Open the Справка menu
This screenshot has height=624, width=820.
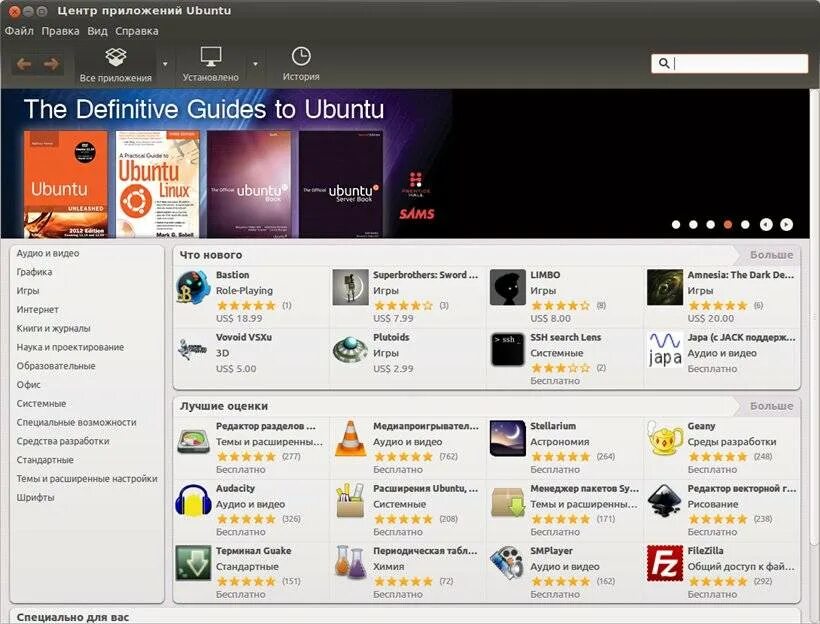[x=136, y=31]
